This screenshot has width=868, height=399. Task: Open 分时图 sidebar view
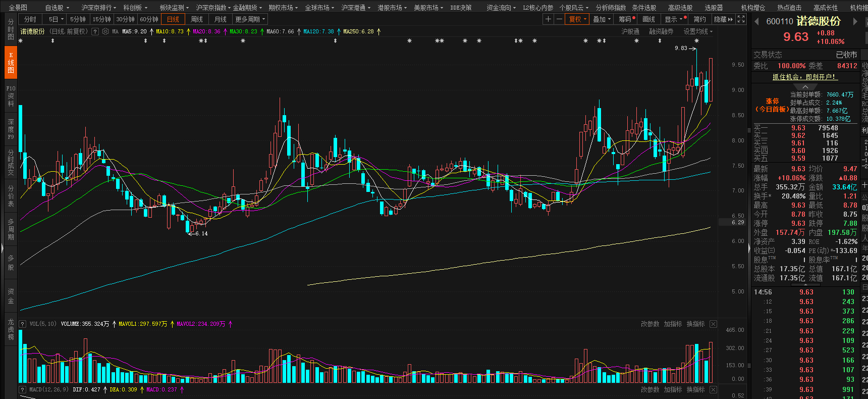click(x=11, y=30)
